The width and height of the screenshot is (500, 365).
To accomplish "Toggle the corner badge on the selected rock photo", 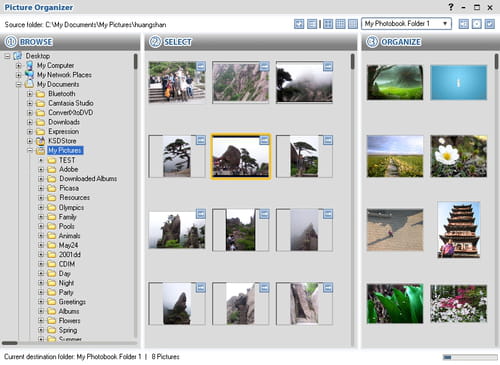I will point(264,140).
